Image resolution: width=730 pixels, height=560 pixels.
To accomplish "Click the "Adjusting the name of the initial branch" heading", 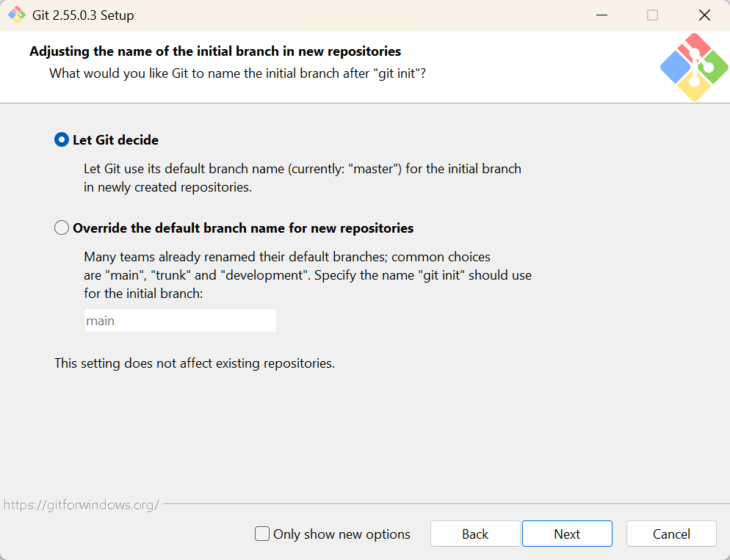I will pos(215,51).
